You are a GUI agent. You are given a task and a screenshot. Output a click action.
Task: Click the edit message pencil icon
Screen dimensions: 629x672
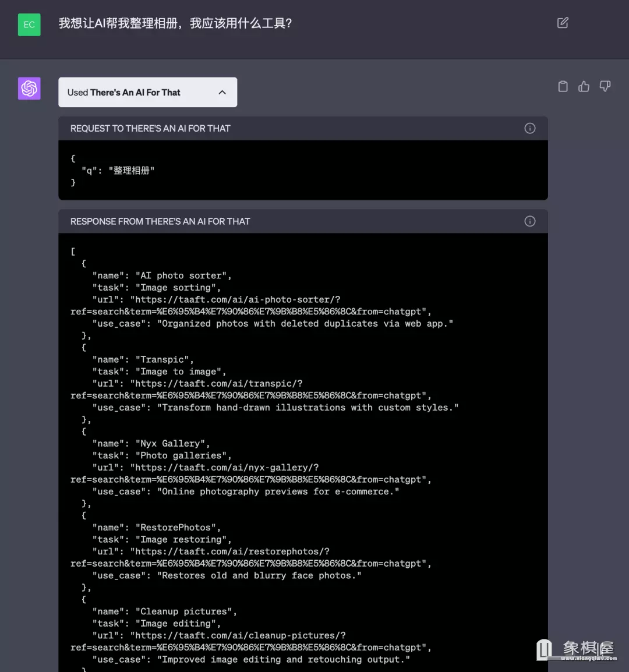563,23
